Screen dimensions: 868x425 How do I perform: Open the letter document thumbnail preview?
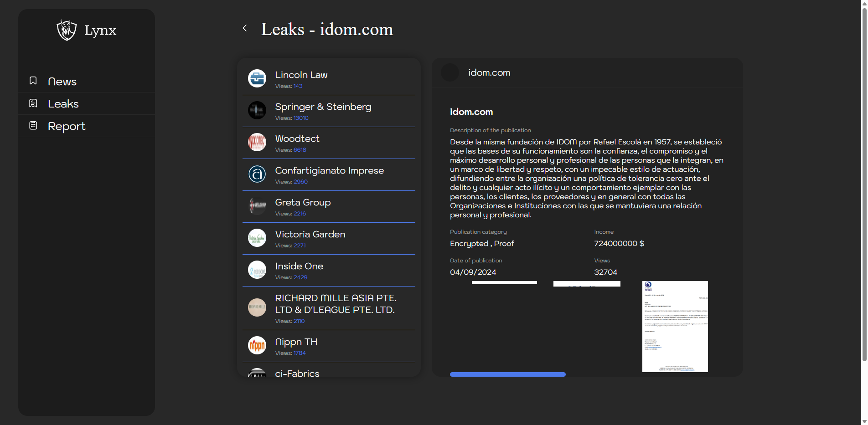click(675, 327)
